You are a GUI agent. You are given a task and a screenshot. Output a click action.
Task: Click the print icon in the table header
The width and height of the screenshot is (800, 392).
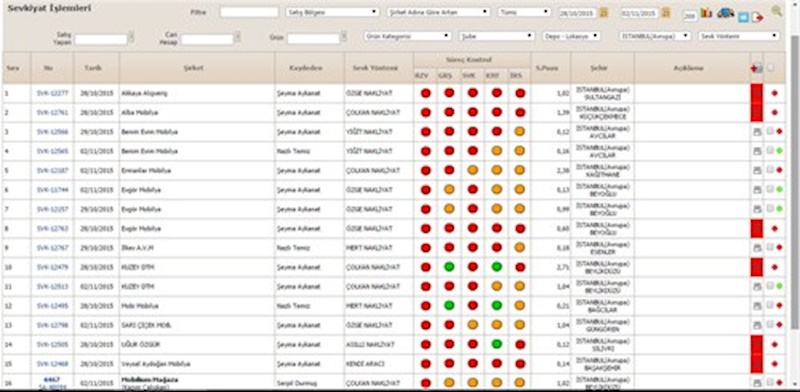click(757, 68)
